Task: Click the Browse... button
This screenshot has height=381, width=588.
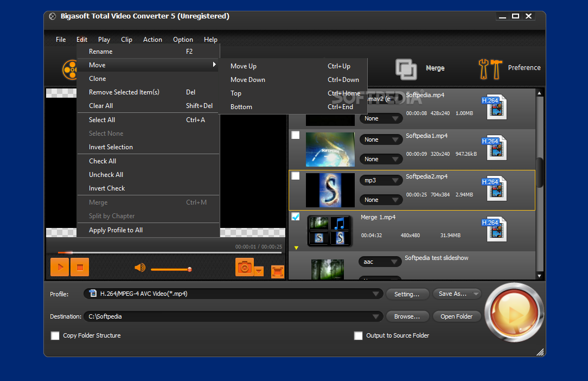Action: click(407, 317)
